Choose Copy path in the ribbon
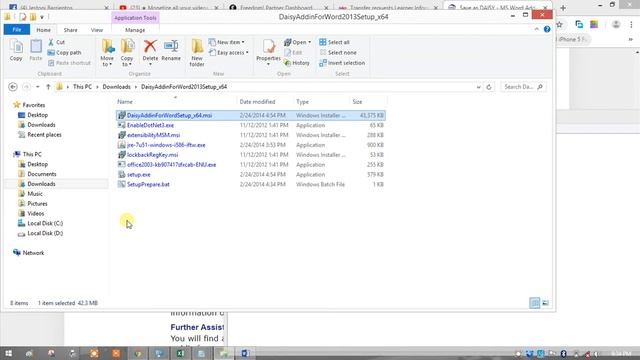 [64, 53]
